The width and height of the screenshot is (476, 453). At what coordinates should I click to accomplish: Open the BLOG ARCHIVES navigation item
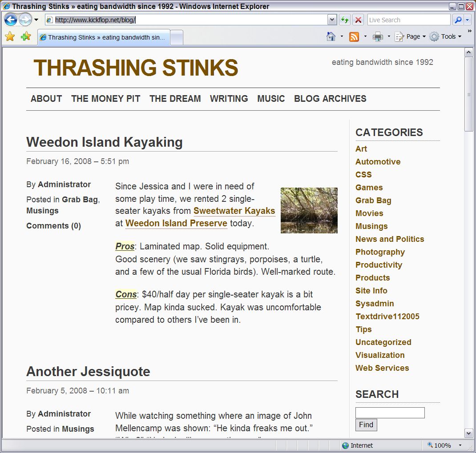pos(330,99)
